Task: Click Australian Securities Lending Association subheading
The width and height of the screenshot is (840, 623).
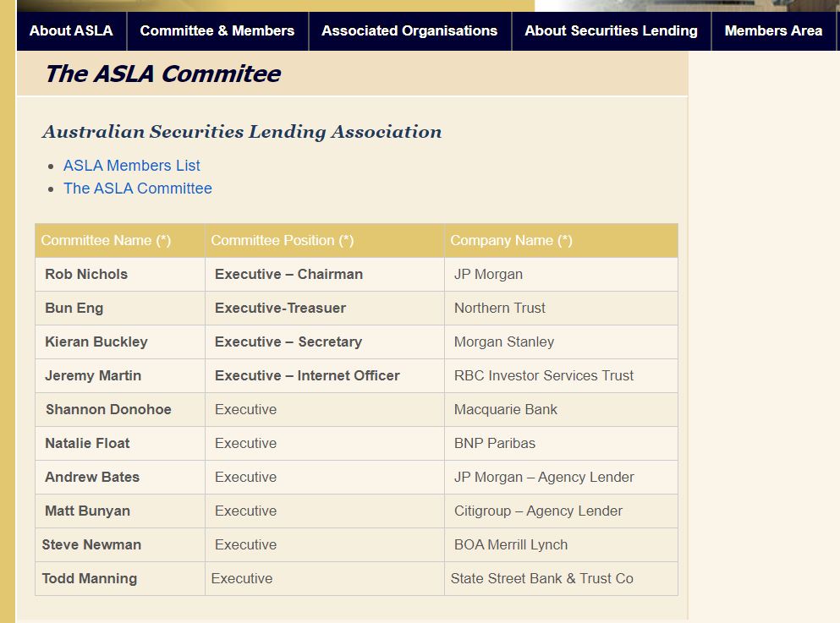Action: 242,132
